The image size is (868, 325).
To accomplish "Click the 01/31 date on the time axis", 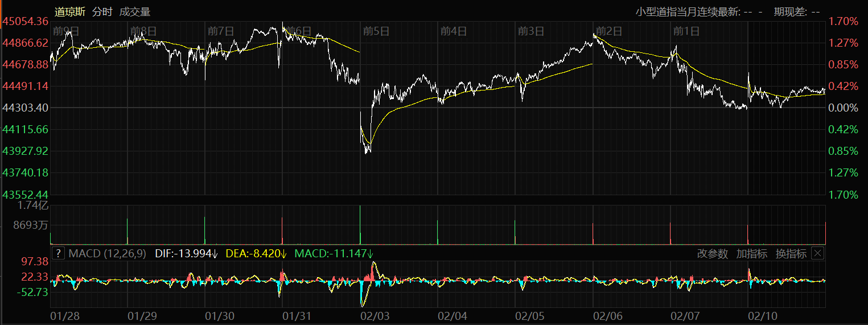I will pos(297,315).
